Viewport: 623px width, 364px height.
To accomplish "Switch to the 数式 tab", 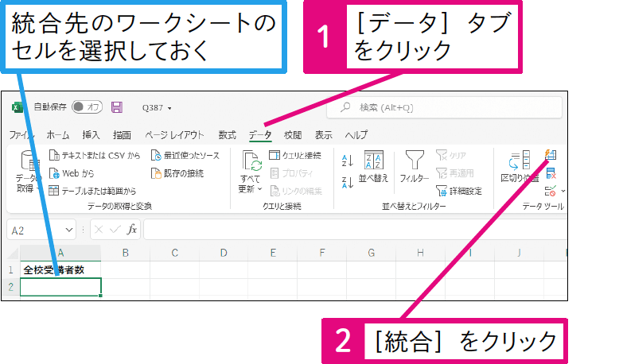I will click(x=228, y=135).
